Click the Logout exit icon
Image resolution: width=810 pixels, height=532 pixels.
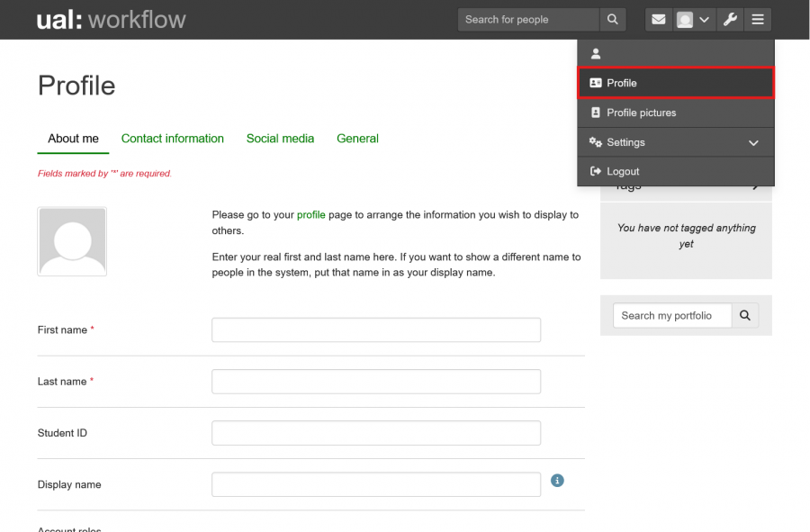594,171
